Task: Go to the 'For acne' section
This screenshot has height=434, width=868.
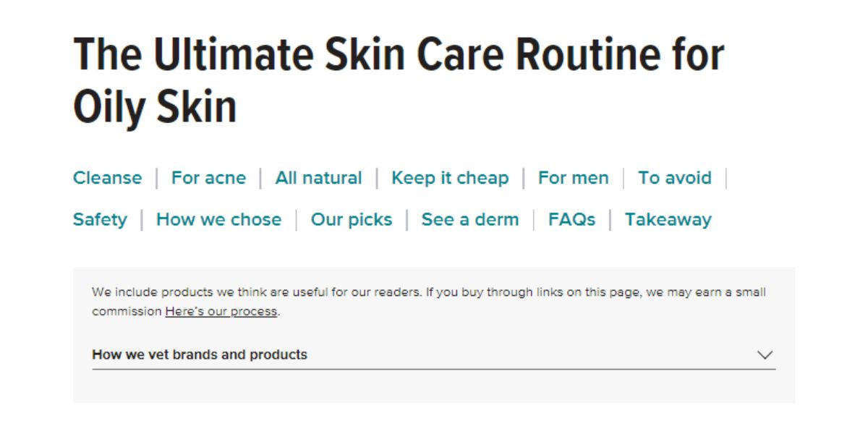Action: (x=208, y=178)
